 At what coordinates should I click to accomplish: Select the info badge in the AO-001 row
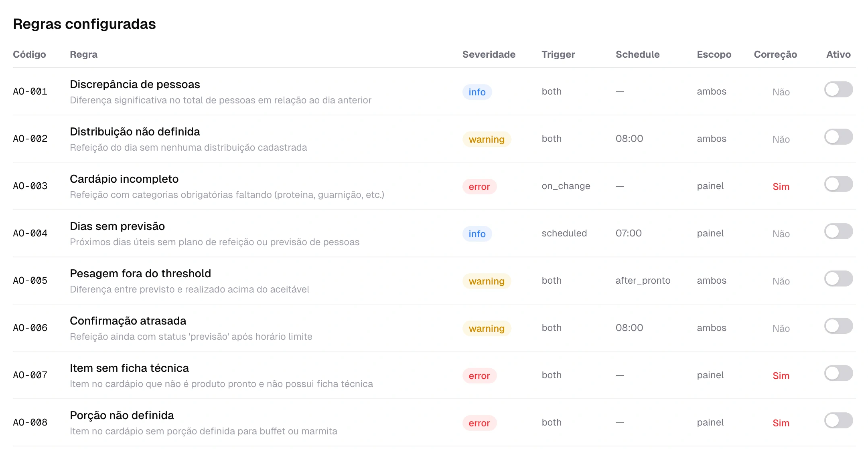pyautogui.click(x=477, y=92)
